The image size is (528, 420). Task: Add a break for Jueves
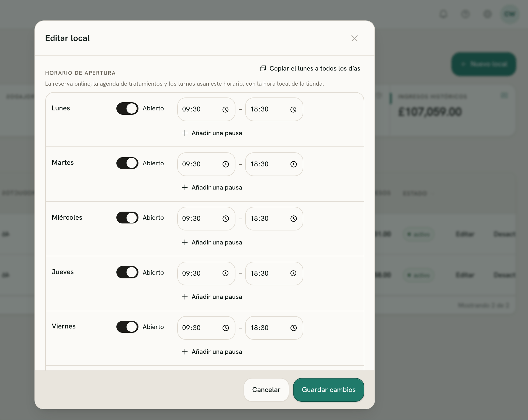point(212,297)
